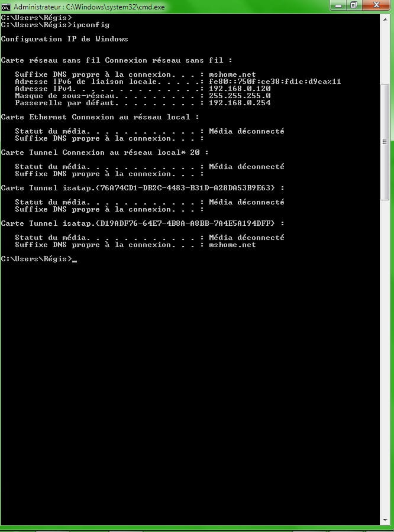Restore down the cmd.exe window
The width and height of the screenshot is (394, 532).
[x=354, y=5]
